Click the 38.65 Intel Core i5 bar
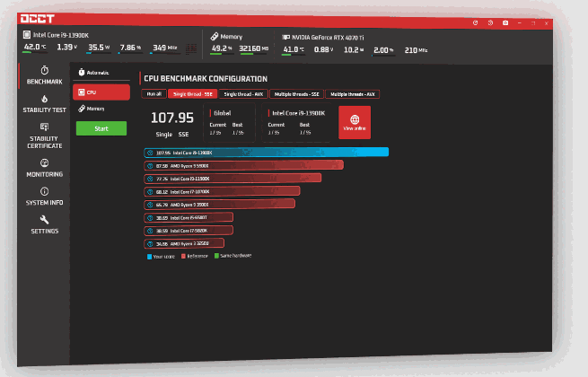588x377 pixels. tap(189, 217)
